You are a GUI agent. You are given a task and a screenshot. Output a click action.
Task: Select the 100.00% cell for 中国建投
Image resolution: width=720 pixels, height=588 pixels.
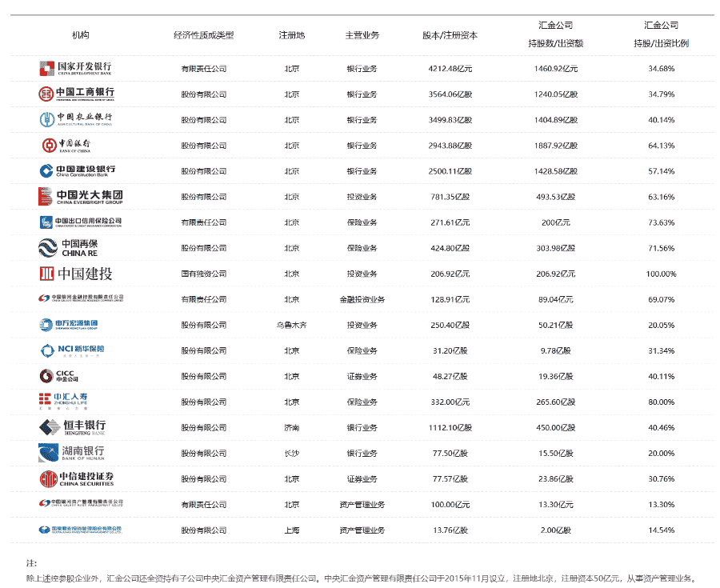pos(661,274)
